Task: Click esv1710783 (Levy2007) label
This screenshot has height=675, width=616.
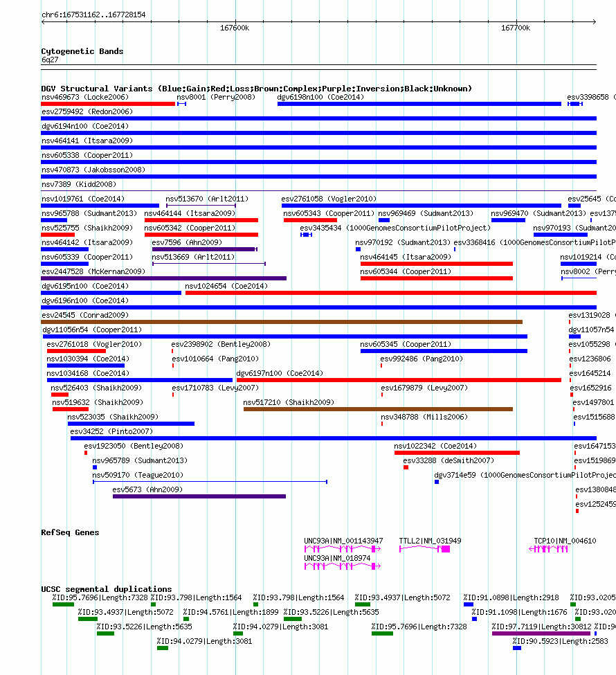Action: pos(215,388)
